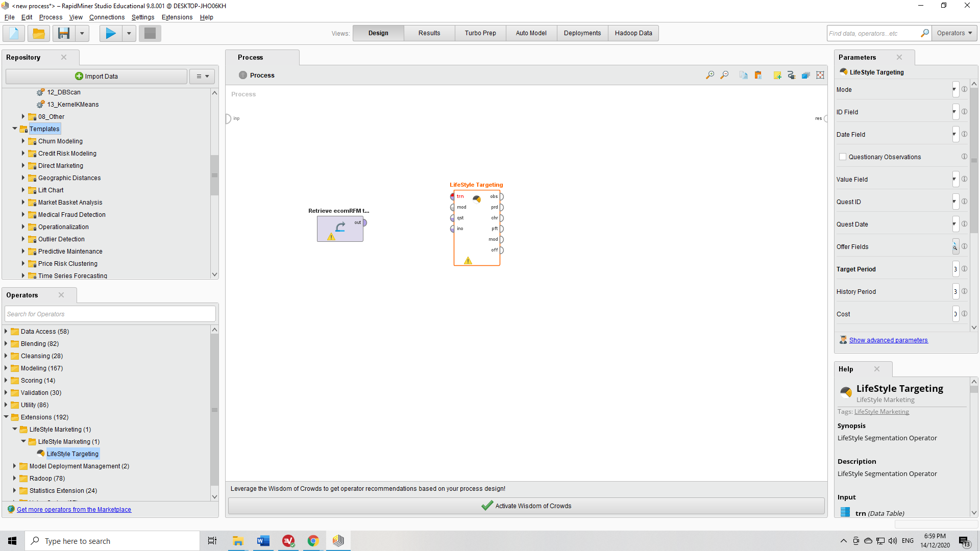Switch to the Turbo Prep view
Viewport: 980px width, 551px height.
point(480,33)
